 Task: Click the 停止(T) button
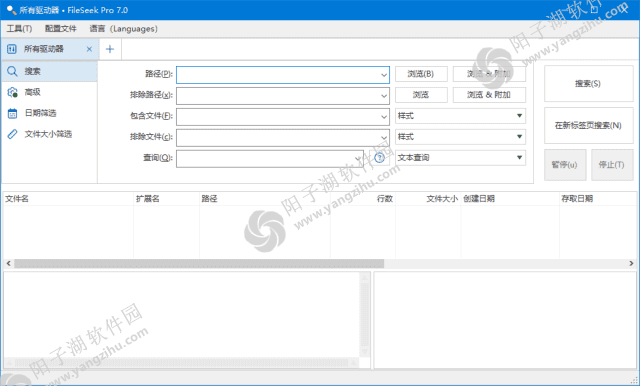(612, 165)
